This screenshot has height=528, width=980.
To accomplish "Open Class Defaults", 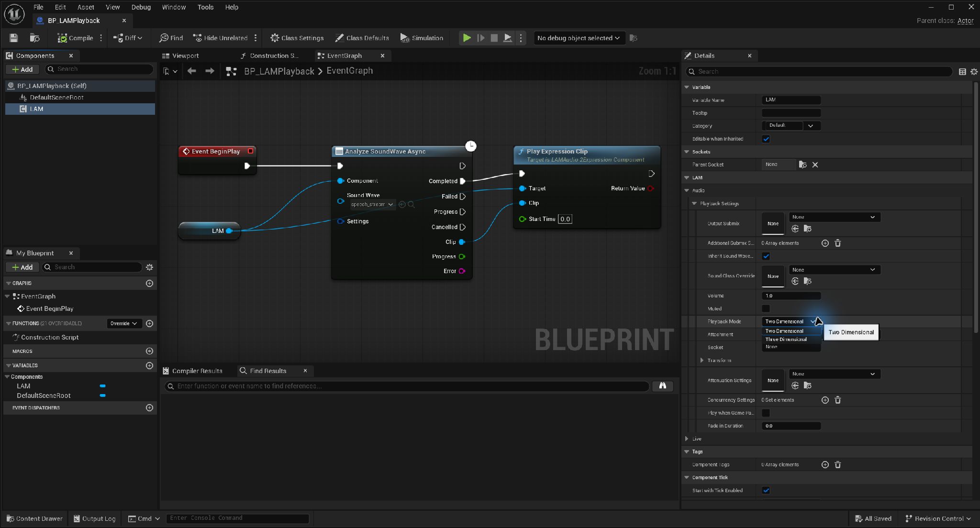I will pyautogui.click(x=362, y=38).
